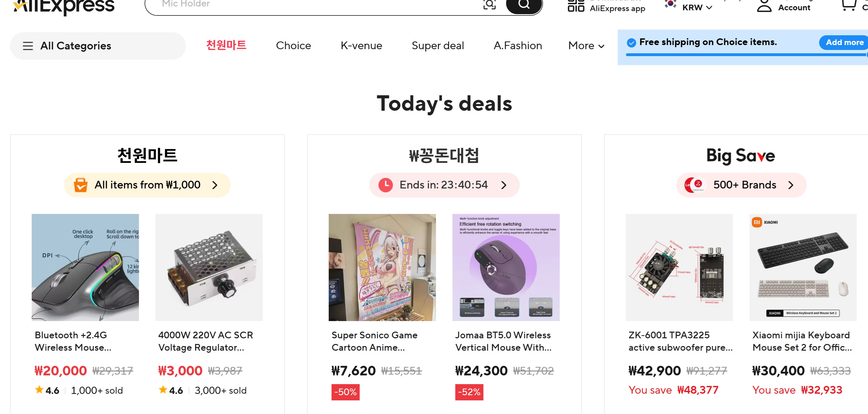The image size is (868, 414).
Task: Click the orange shopping bag icon
Action: tap(80, 185)
